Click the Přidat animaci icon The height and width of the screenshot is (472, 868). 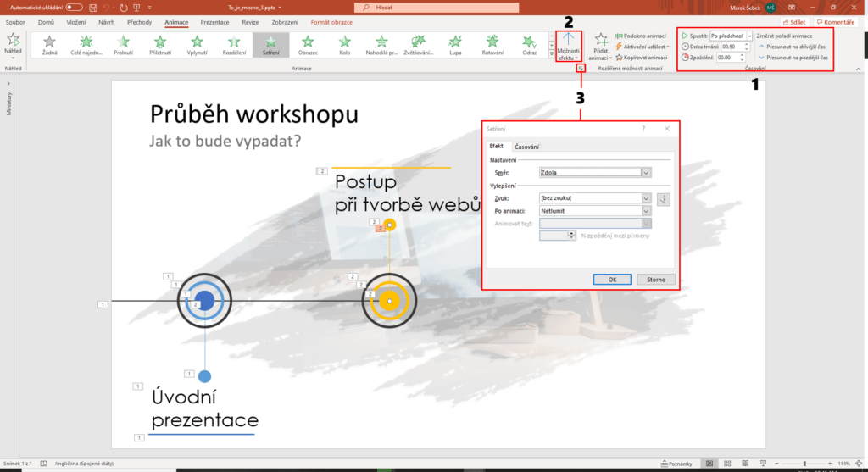tap(601, 39)
